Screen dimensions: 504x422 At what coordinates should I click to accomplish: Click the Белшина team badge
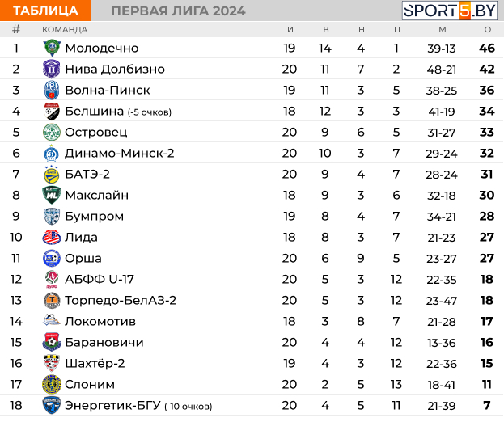click(x=52, y=111)
